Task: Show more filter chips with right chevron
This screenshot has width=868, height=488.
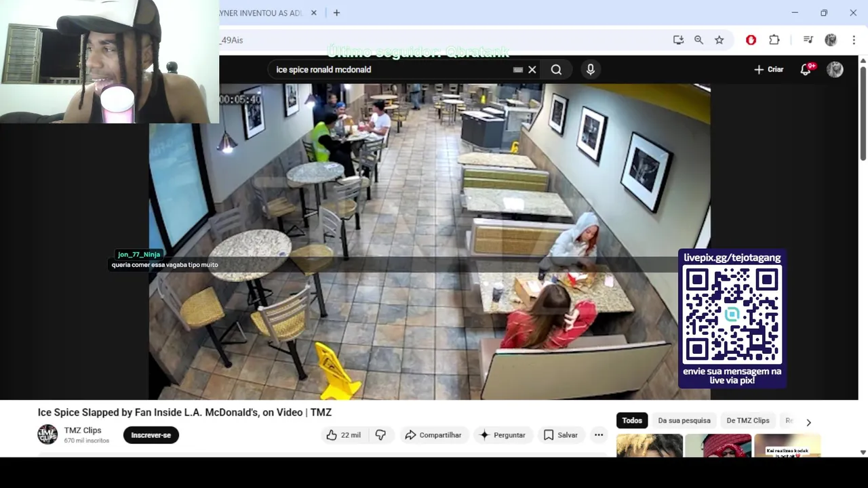Action: pos(808,422)
